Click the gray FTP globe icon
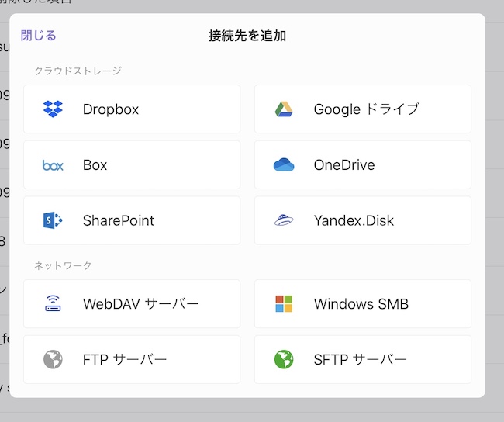The image size is (504, 422). click(x=53, y=359)
